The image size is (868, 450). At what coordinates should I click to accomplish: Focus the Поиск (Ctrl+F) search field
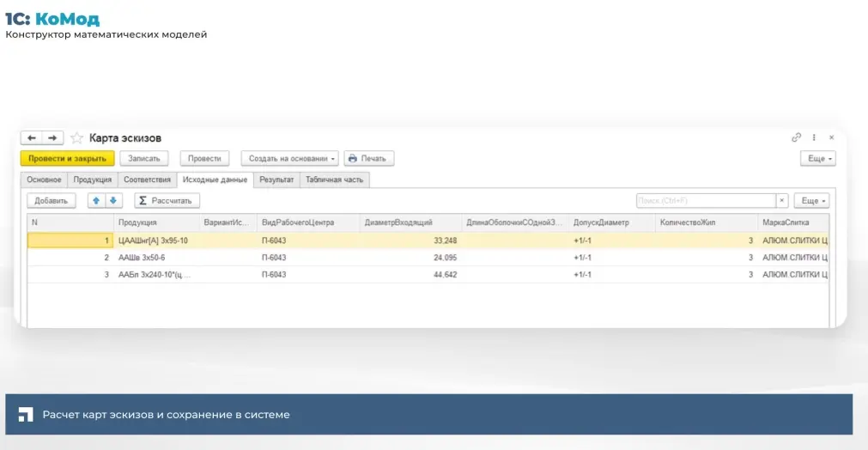(x=704, y=200)
